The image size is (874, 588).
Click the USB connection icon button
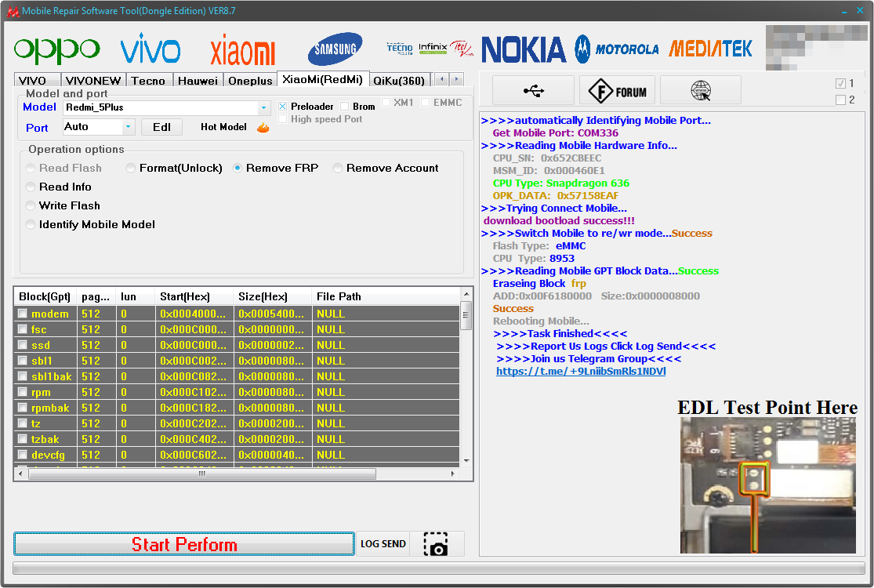click(x=534, y=90)
